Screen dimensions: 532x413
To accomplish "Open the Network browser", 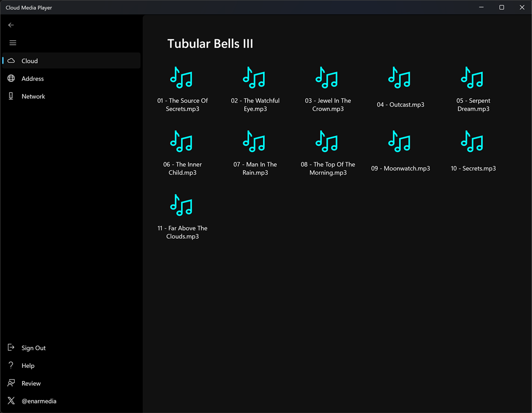I will click(x=34, y=96).
